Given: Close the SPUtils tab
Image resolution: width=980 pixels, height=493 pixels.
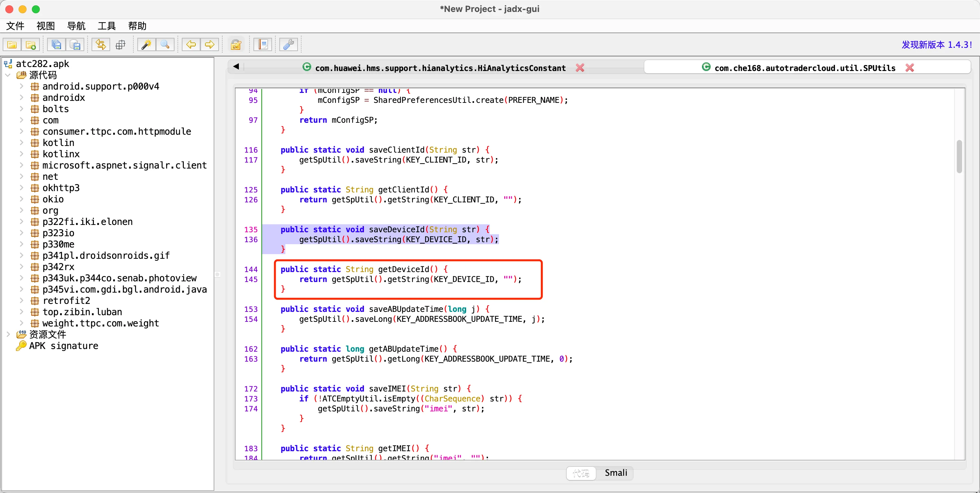Looking at the screenshot, I should [x=910, y=68].
